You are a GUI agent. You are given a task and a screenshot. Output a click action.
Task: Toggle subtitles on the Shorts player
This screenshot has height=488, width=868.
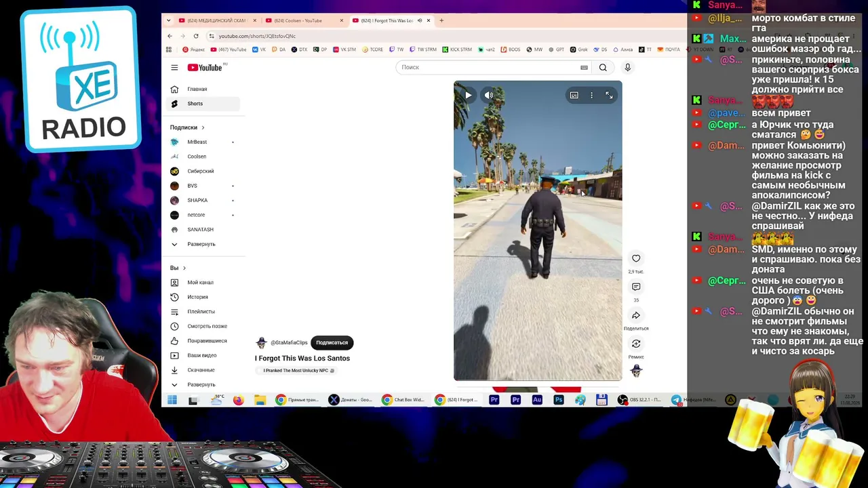[574, 96]
